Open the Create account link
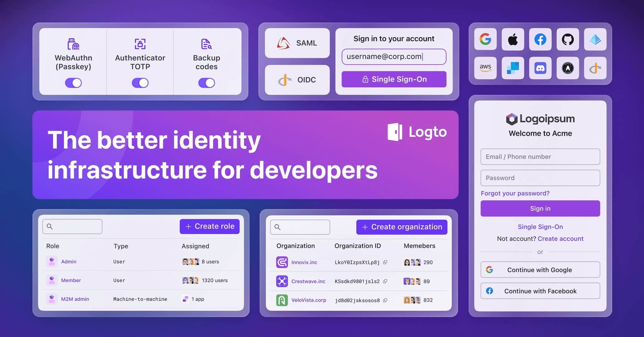This screenshot has width=644, height=337. pos(561,239)
